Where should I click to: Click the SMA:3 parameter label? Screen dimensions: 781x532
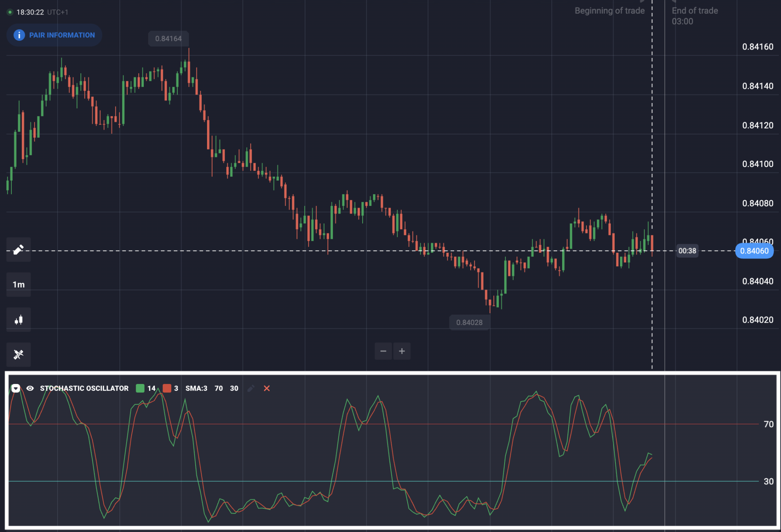196,388
